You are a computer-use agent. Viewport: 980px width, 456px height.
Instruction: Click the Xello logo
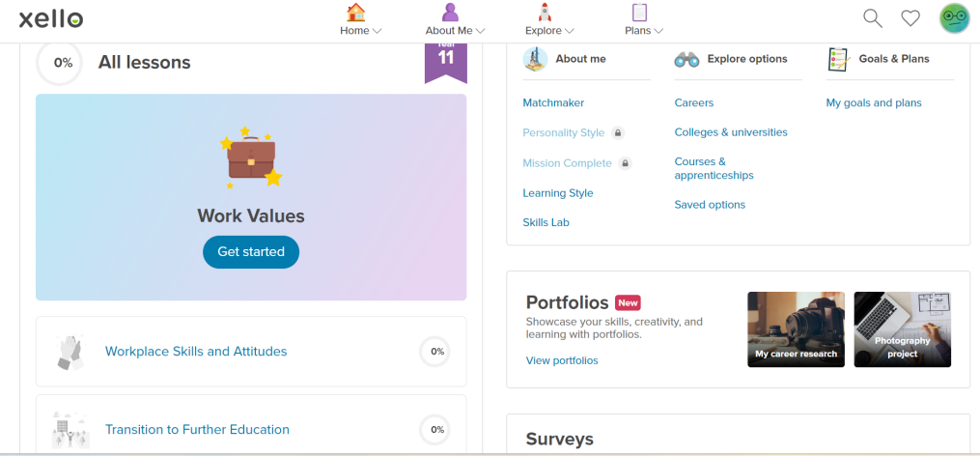(50, 19)
